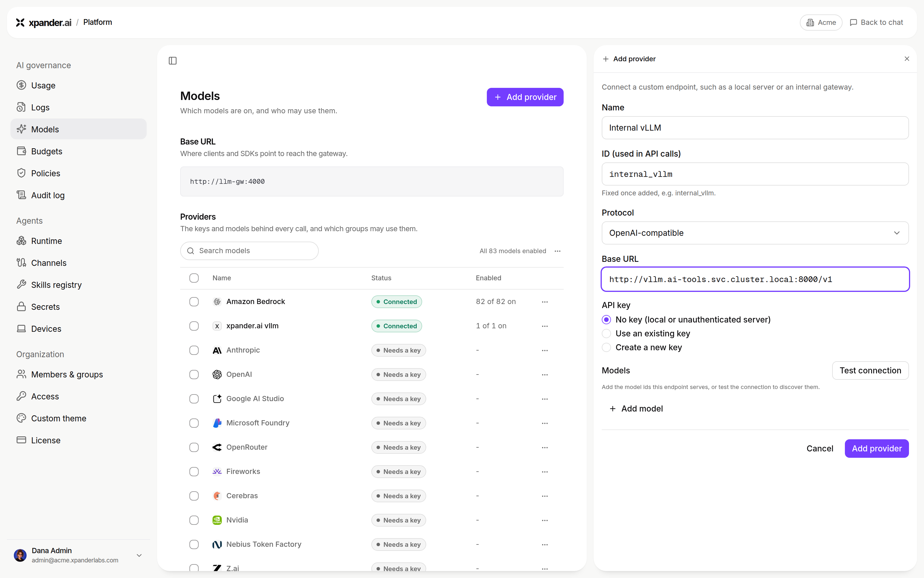The height and width of the screenshot is (578, 924).
Task: Close the Add provider panel
Action: click(x=907, y=59)
